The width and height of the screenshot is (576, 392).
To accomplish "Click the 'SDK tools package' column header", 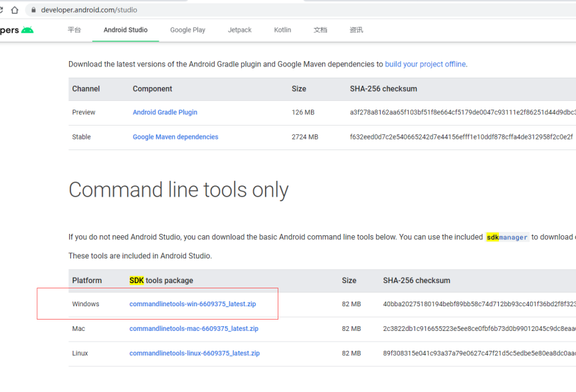I will [161, 280].
